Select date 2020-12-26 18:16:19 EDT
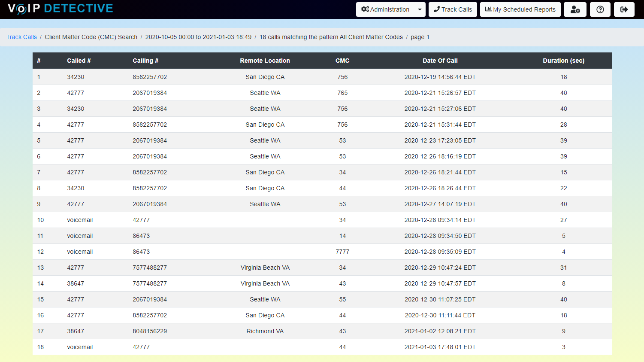The height and width of the screenshot is (362, 644). [x=440, y=156]
